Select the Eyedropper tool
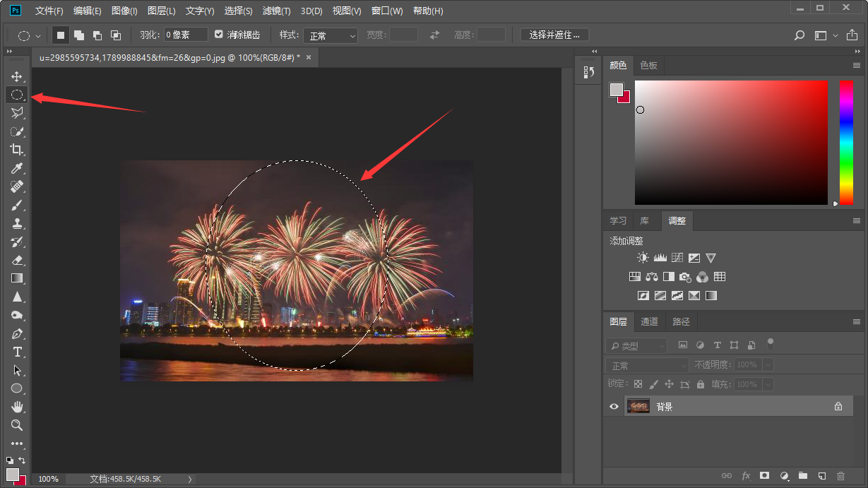Image resolution: width=868 pixels, height=488 pixels. (x=17, y=168)
